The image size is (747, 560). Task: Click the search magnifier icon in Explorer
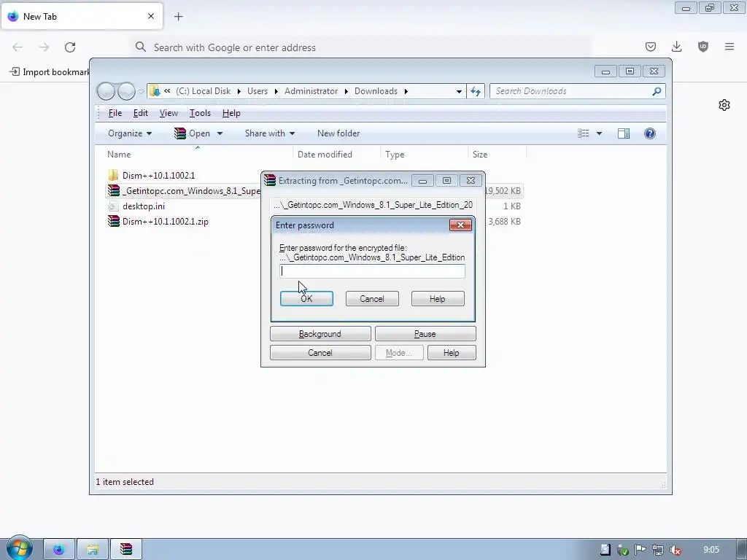coord(657,91)
